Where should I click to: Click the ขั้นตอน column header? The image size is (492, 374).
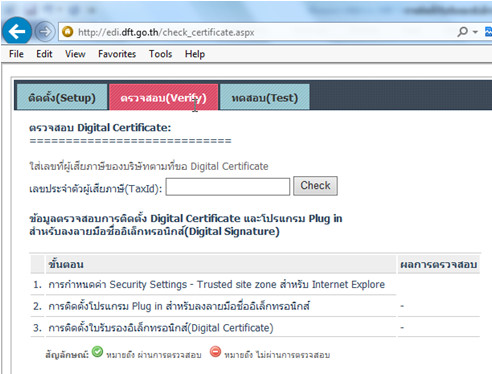tap(221, 265)
